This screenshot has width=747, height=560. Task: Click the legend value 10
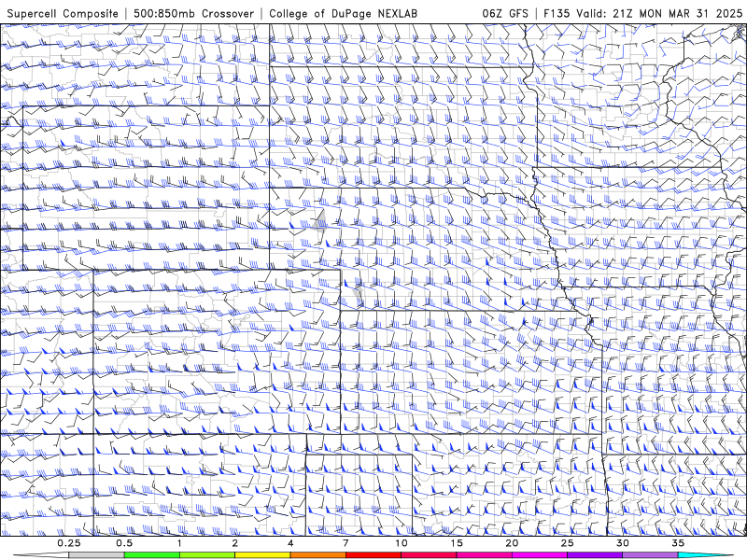click(x=402, y=543)
